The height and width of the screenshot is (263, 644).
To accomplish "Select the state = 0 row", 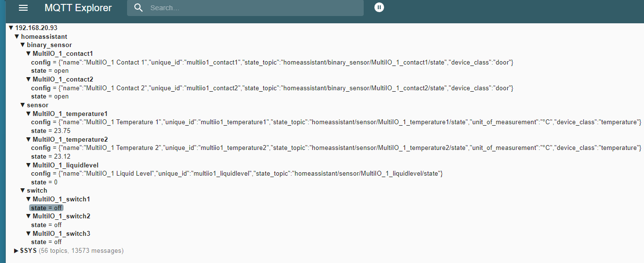I will tap(44, 182).
